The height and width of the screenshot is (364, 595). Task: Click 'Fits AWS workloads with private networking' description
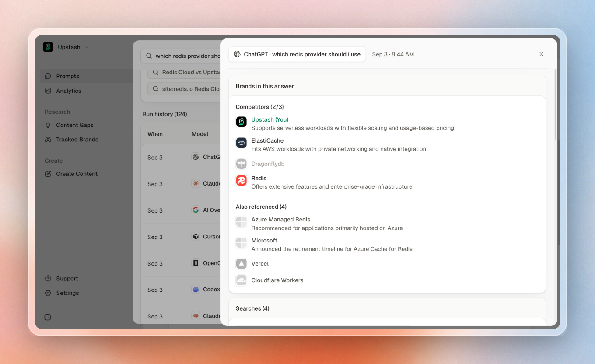click(x=339, y=149)
